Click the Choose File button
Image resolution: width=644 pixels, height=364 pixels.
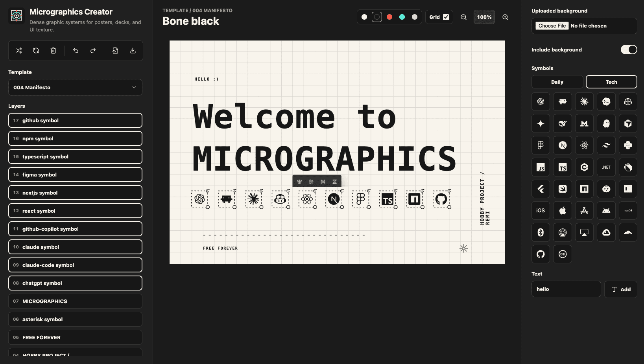pyautogui.click(x=552, y=26)
